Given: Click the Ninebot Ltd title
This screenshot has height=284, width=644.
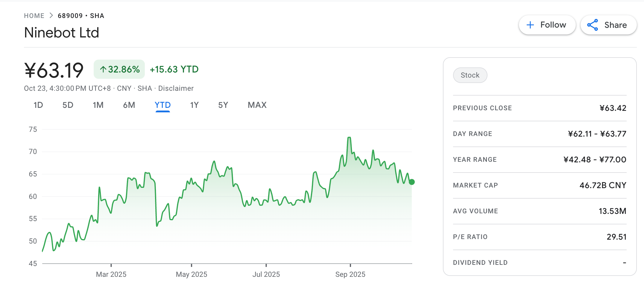Looking at the screenshot, I should coord(62,33).
